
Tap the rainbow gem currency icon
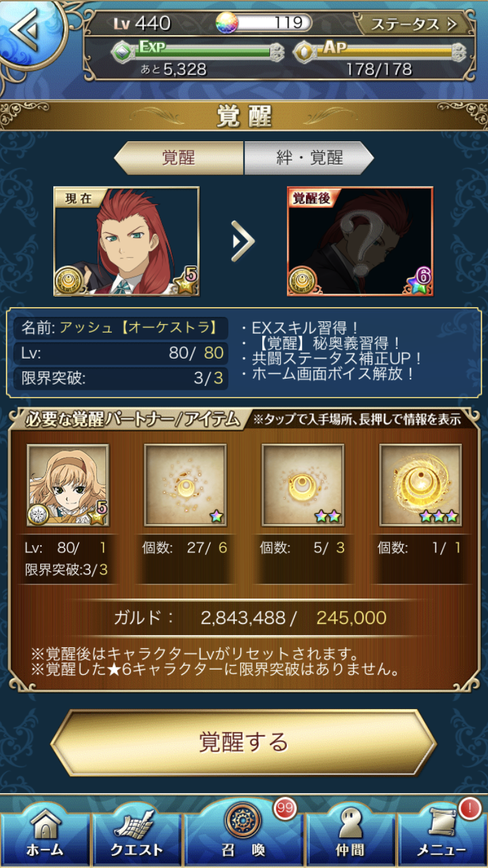pyautogui.click(x=227, y=23)
